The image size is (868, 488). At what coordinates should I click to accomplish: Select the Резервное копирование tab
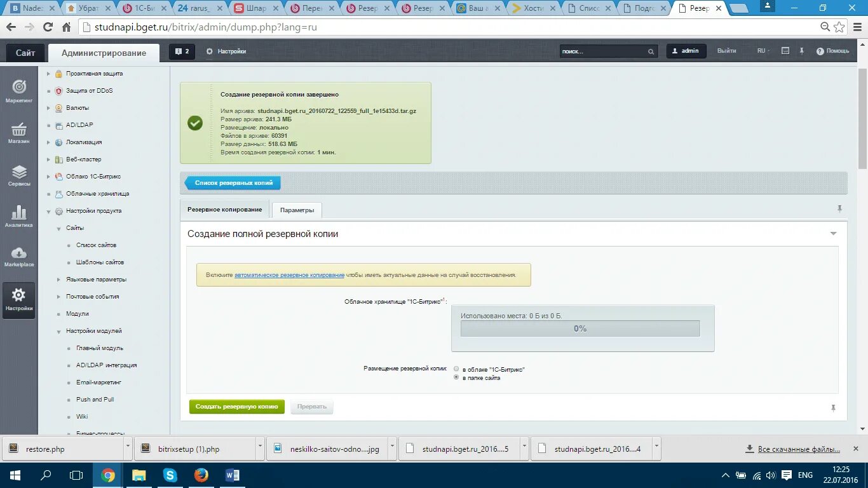tap(224, 210)
